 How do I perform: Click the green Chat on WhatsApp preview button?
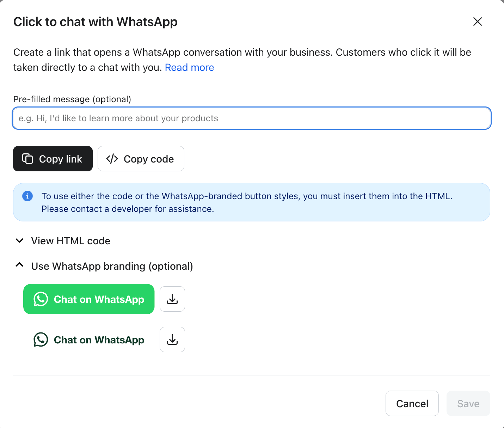point(88,299)
